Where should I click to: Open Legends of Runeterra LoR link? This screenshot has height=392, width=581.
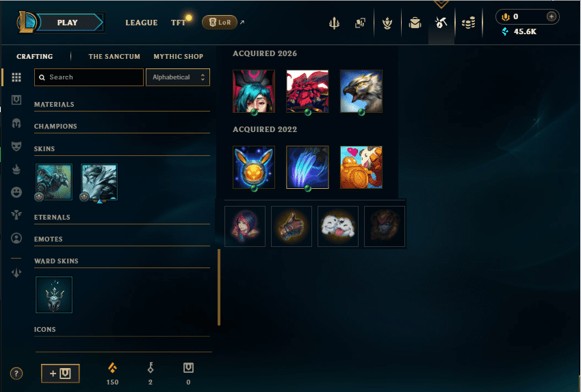[x=220, y=22]
